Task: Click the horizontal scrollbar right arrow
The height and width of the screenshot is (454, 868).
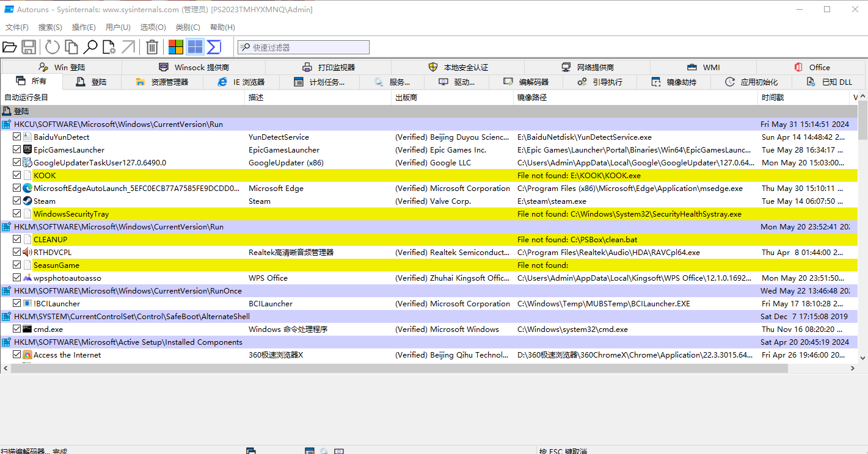Action: [853, 369]
